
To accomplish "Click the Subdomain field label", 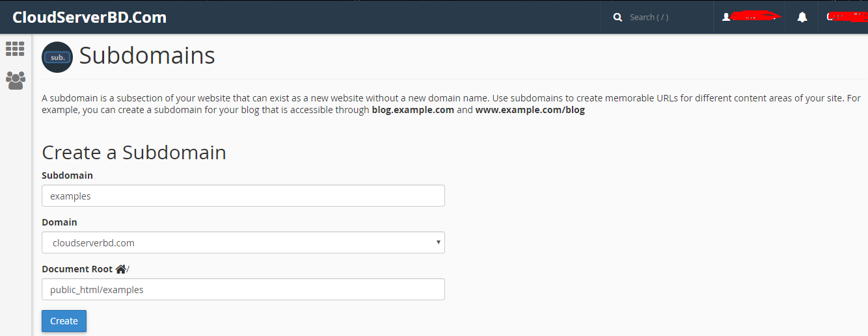I will pyautogui.click(x=67, y=175).
